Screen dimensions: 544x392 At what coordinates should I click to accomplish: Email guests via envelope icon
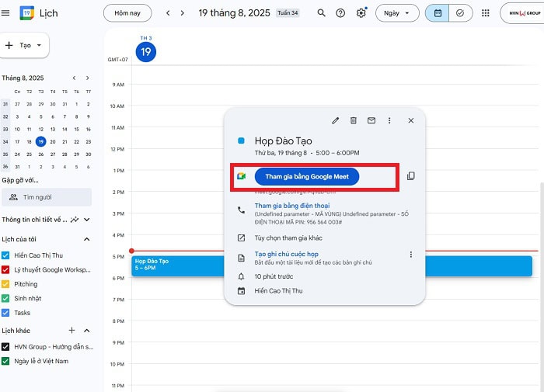click(x=371, y=120)
